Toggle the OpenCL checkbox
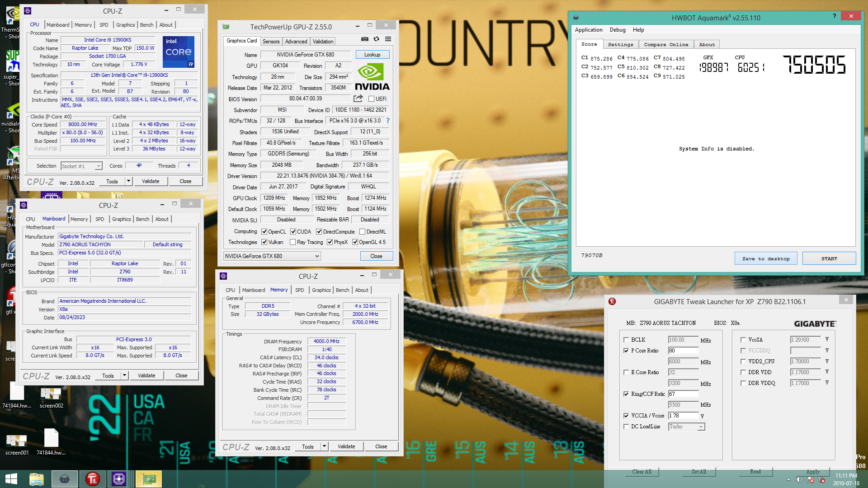Image resolution: width=868 pixels, height=488 pixels. tap(264, 232)
